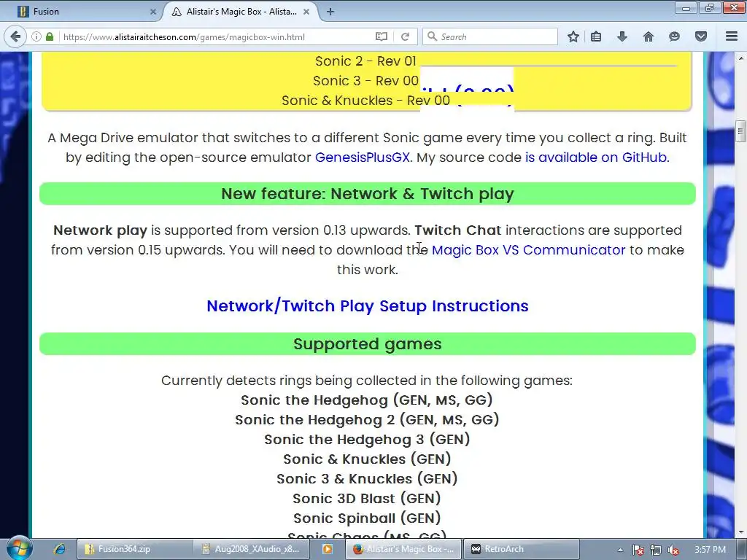
Task: Click the 'Sonic 3 & Knuckles (GEN)' text
Action: [367, 478]
